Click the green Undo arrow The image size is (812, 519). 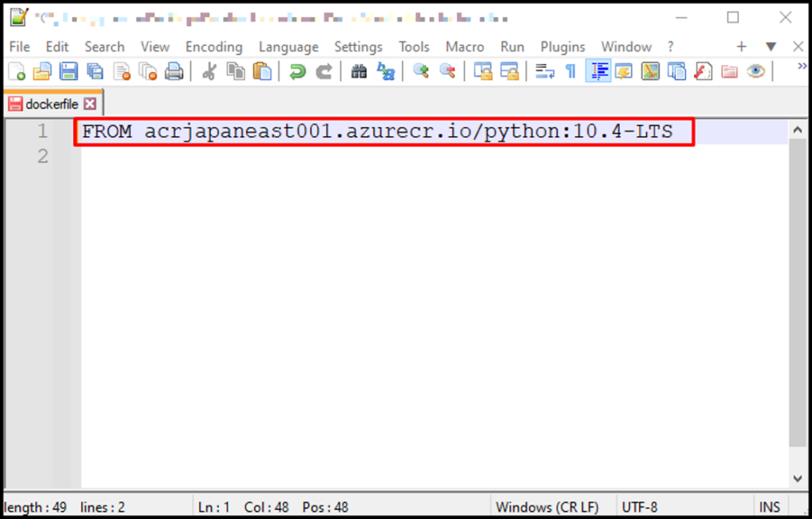297,71
